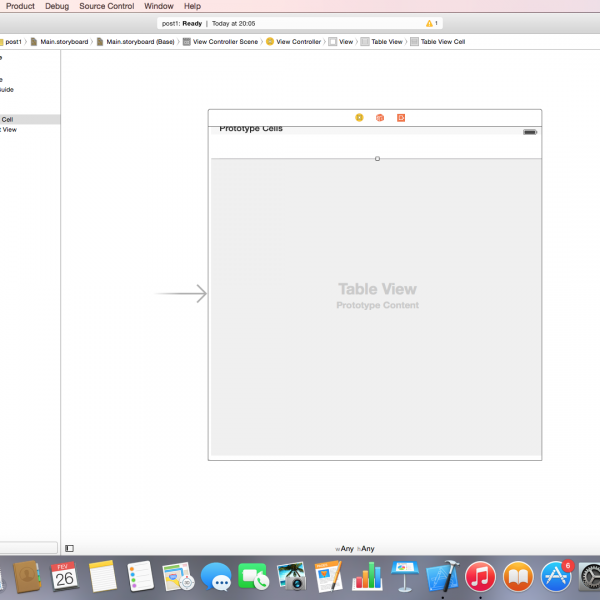600x600 pixels.
Task: Open iTunes from the Dock
Action: click(480, 576)
